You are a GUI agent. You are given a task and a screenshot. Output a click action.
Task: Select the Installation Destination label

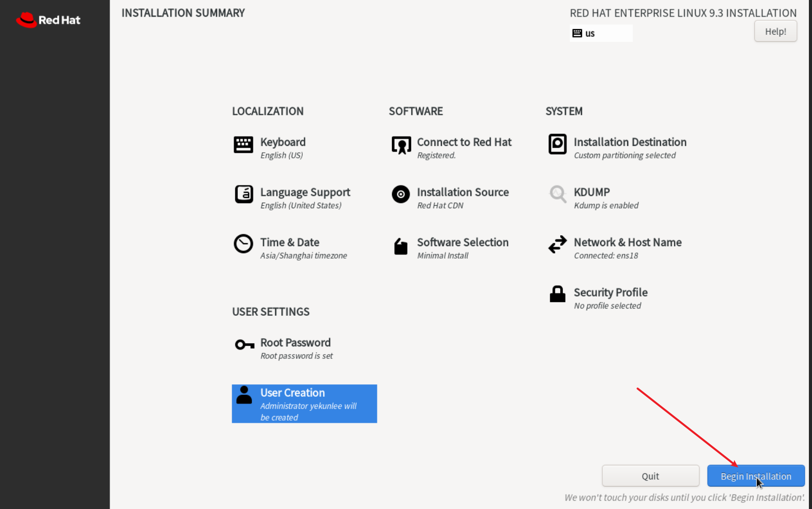click(629, 142)
